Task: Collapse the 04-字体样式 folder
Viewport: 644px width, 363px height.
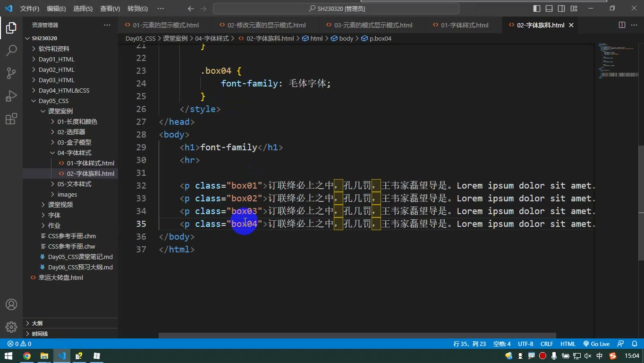Action: coord(70,153)
